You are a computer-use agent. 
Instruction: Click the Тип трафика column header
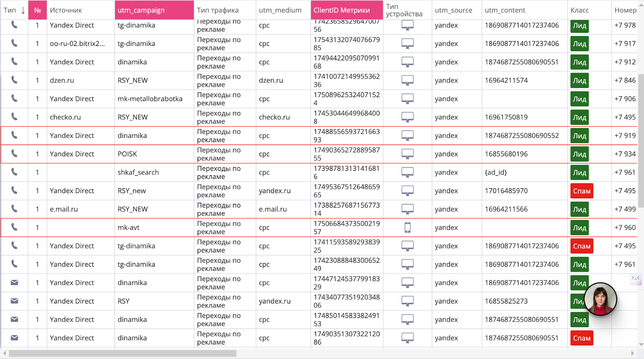218,10
